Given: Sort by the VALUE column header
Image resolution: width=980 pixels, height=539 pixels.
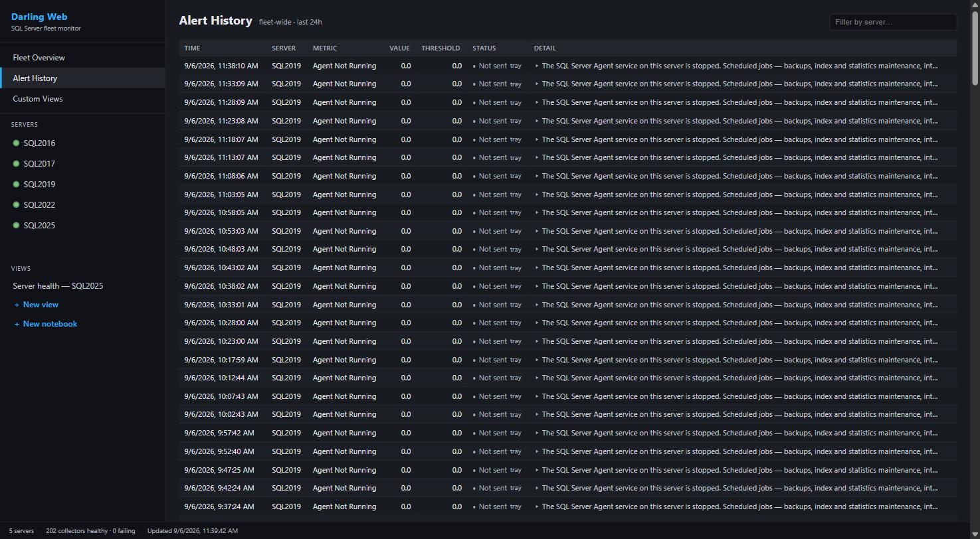Looking at the screenshot, I should click(399, 48).
